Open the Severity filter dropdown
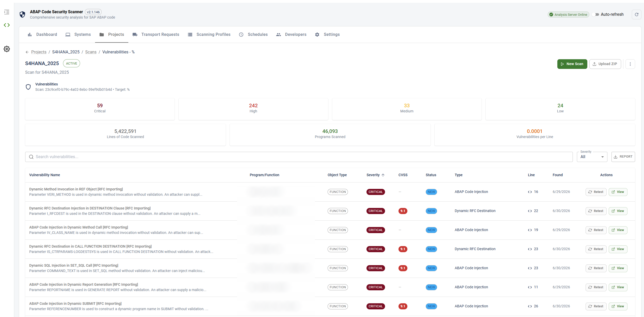 pos(592,157)
